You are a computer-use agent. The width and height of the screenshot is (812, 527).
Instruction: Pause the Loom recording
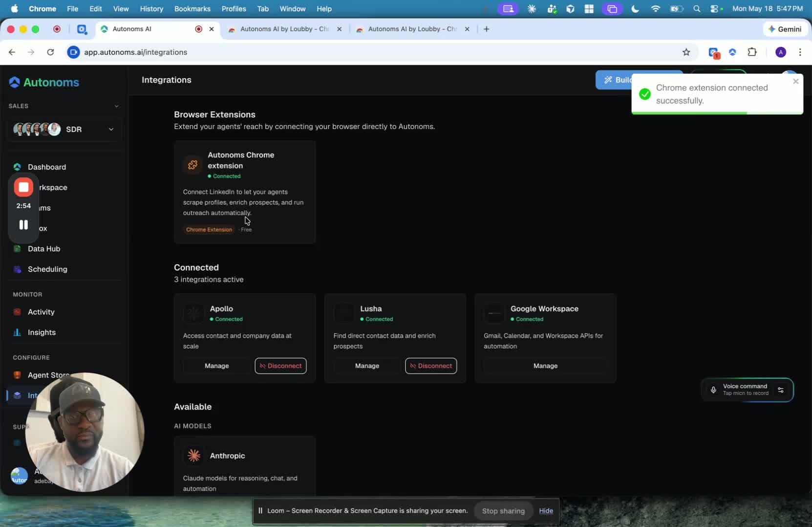point(23,225)
